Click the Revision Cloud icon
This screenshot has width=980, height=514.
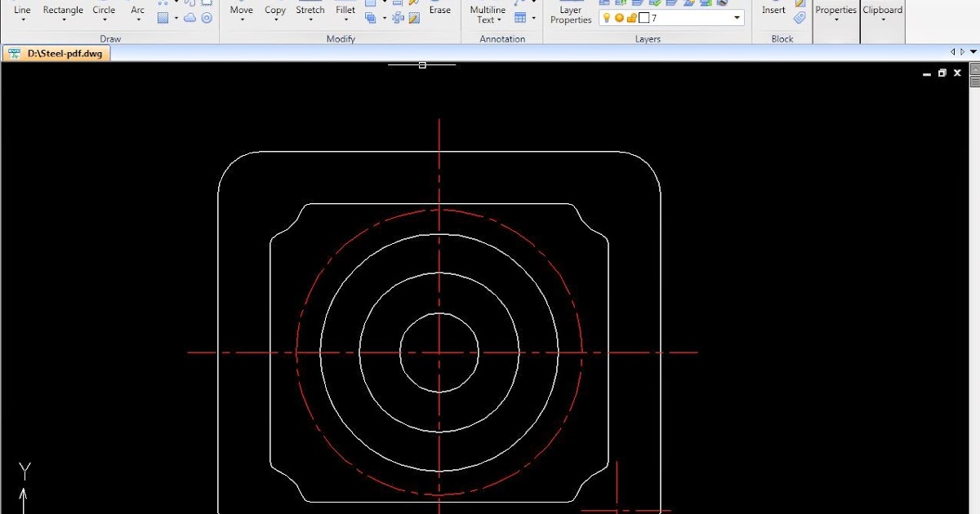[190, 17]
